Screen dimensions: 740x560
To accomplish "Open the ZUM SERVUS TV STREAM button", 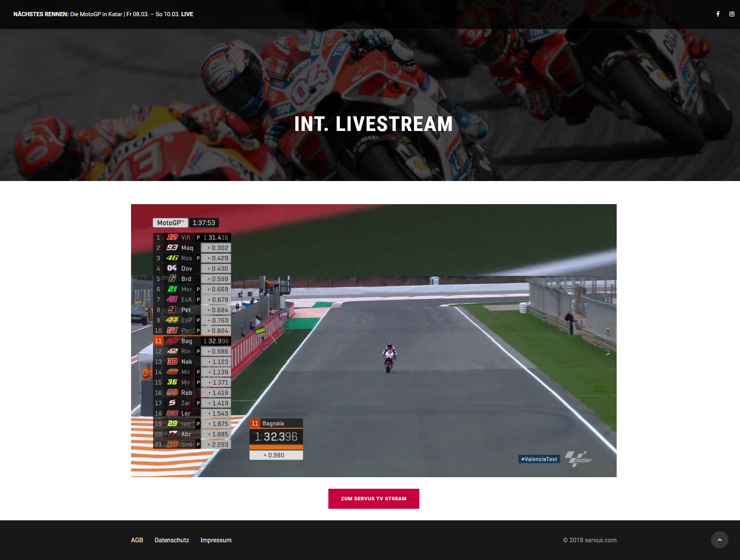I will [x=373, y=498].
